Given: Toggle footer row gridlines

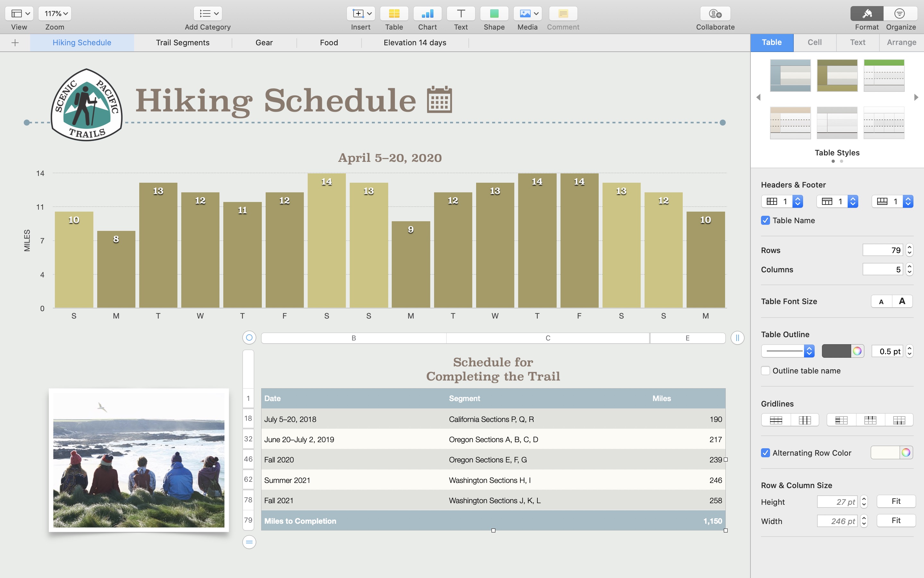Looking at the screenshot, I should [x=899, y=420].
